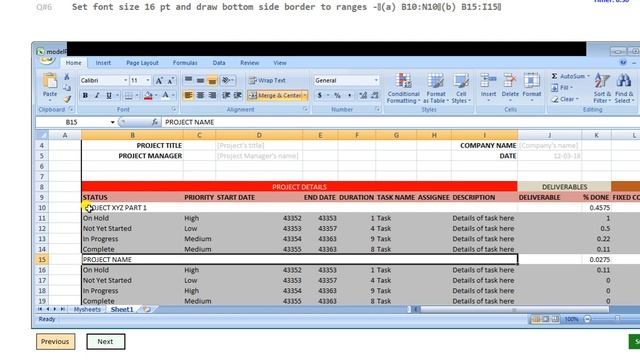Open Conditional Formatting dropdown
This screenshot has height=360, width=640.
point(403,88)
